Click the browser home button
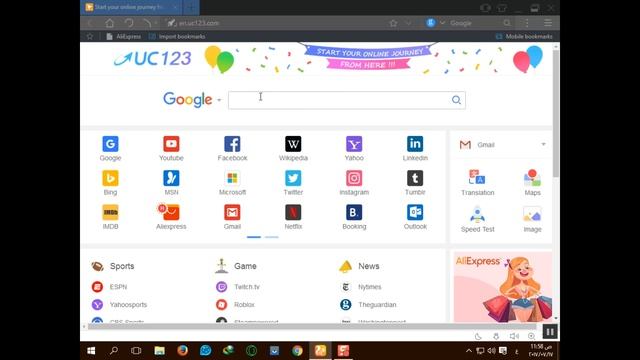The height and width of the screenshot is (360, 640). [x=109, y=23]
